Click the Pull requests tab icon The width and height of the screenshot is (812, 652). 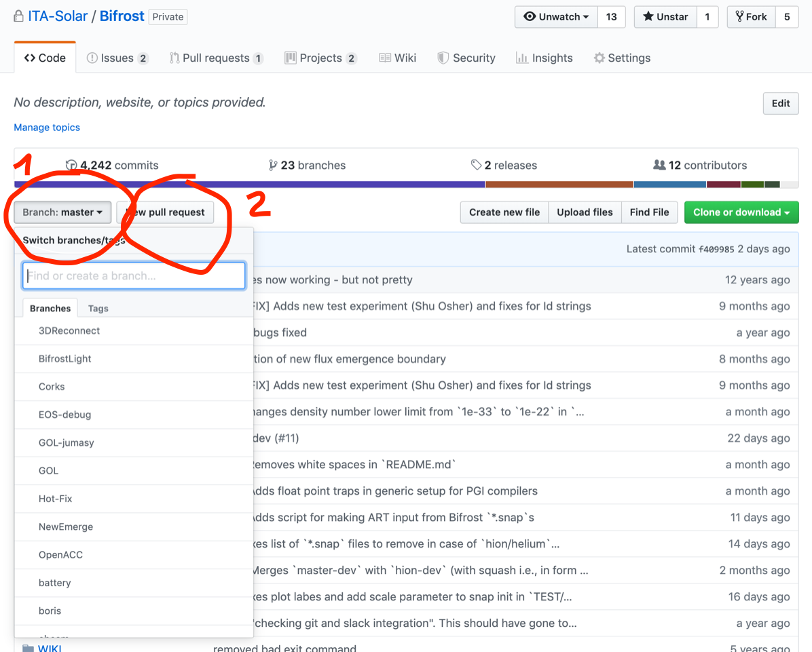coord(174,58)
